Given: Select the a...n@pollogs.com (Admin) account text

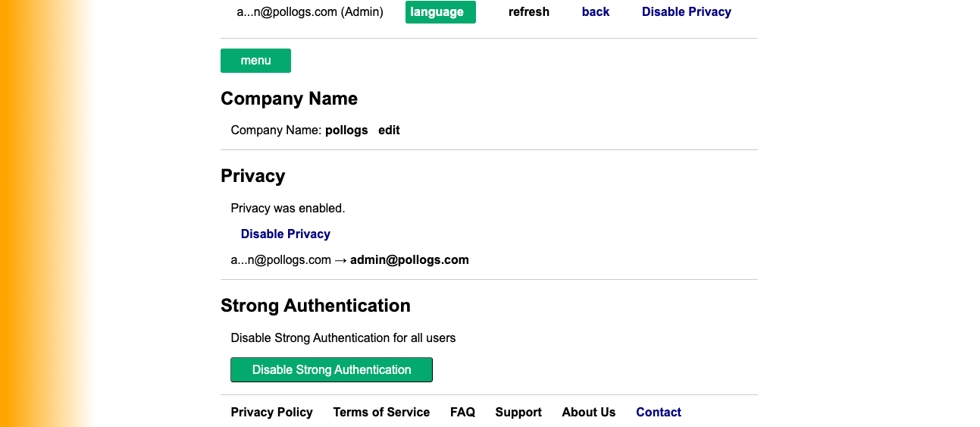Looking at the screenshot, I should pos(310,12).
